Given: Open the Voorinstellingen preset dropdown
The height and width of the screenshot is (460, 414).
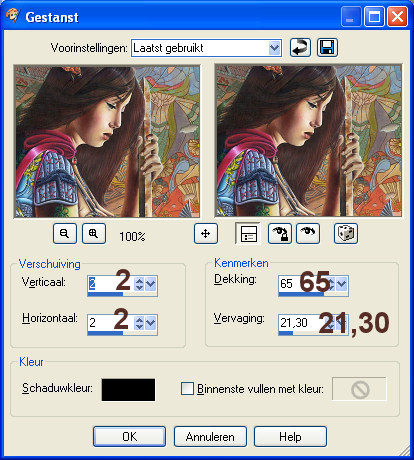Looking at the screenshot, I should 274,48.
